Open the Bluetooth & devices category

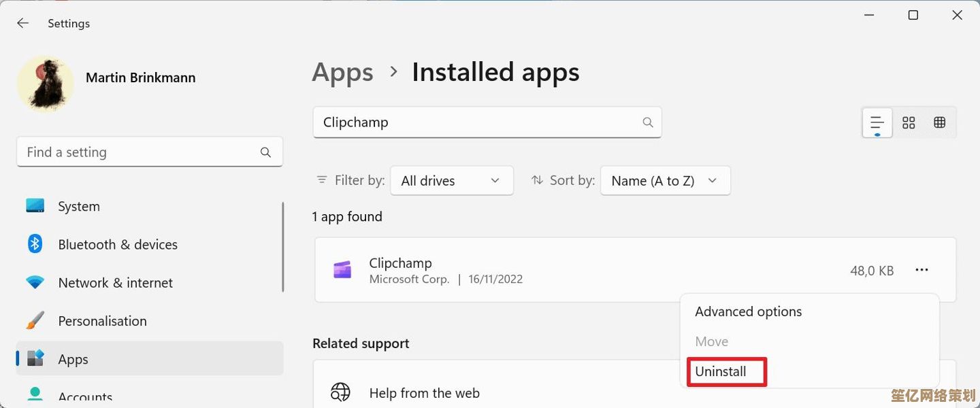pyautogui.click(x=117, y=244)
